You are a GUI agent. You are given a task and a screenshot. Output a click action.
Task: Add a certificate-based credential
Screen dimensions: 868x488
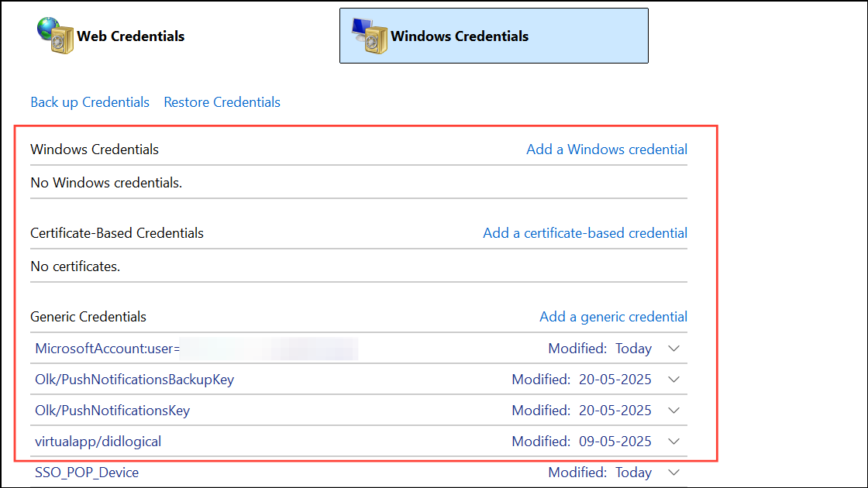(585, 233)
